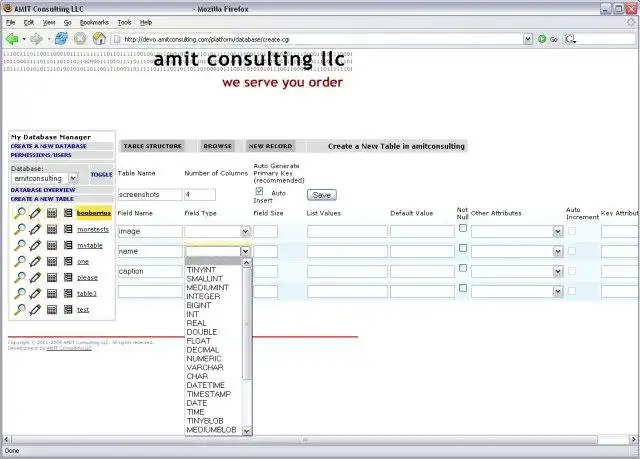640x459 pixels.
Task: Click the TOGGLE link beside Database
Action: [x=101, y=175]
